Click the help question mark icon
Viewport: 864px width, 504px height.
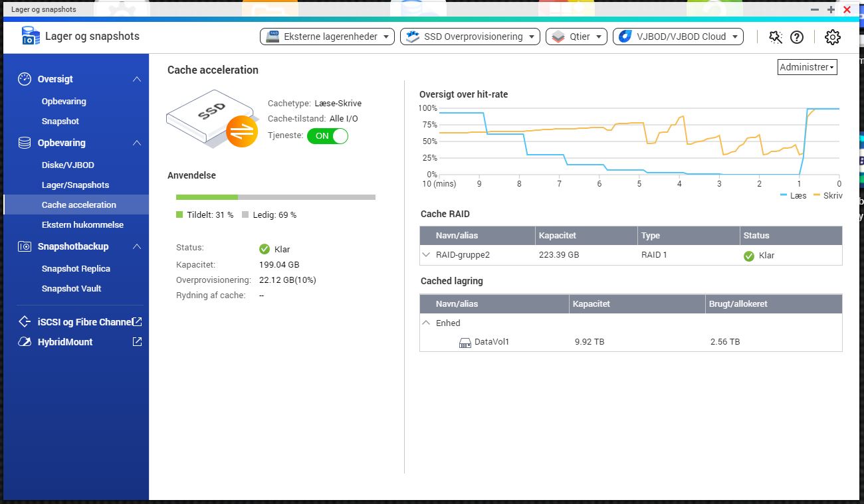tap(796, 37)
